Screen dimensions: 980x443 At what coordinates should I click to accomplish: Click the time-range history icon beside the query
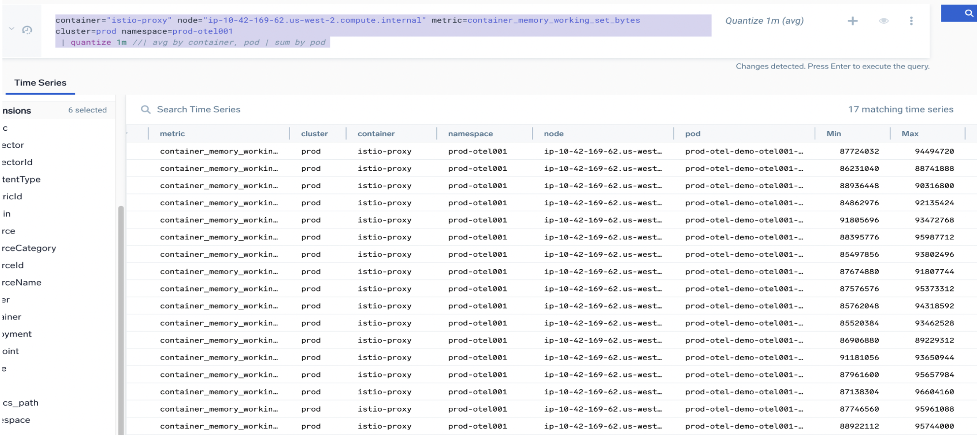click(28, 30)
